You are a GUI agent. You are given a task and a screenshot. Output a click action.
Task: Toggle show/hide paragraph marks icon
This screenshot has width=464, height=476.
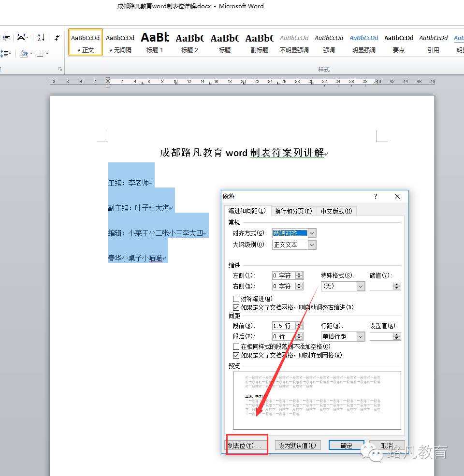57,37
